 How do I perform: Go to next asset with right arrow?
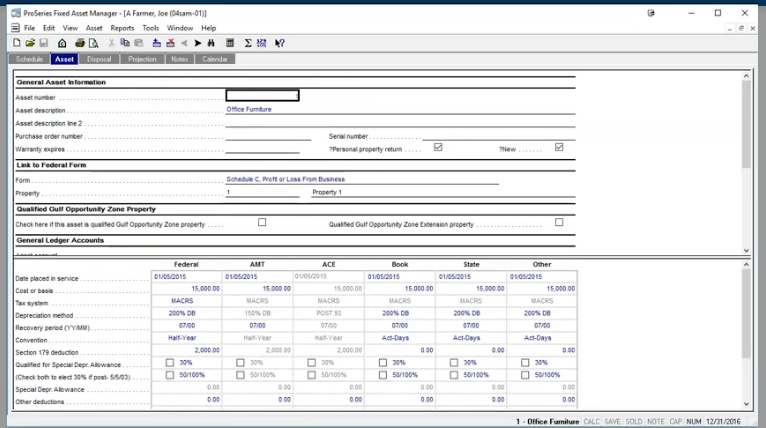click(198, 43)
